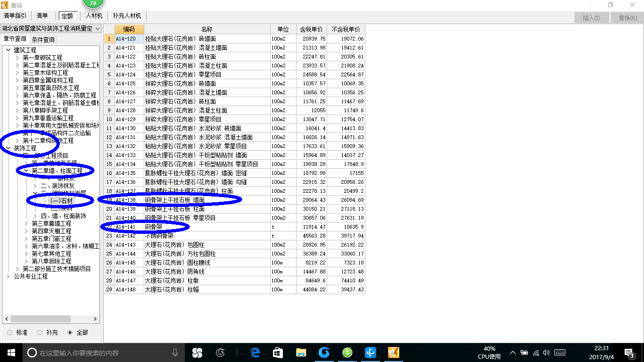The height and width of the screenshot is (362, 644).
Task: Click tree horizontal scrollbar thumb
Action: (41, 319)
